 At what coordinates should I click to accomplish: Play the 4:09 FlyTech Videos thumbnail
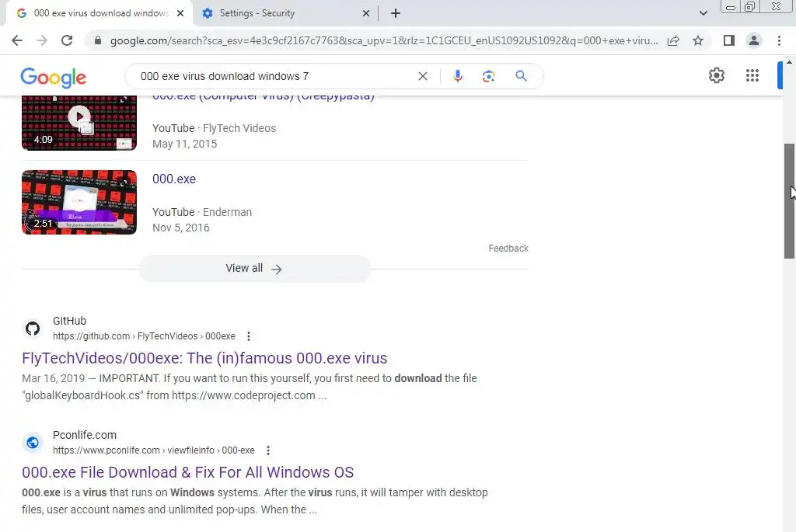[x=79, y=123]
